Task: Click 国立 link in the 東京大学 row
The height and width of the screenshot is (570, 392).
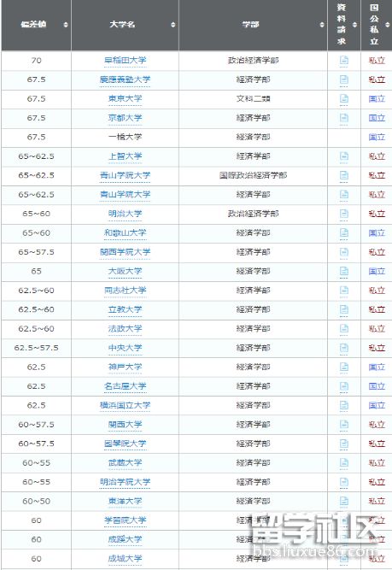Action: point(377,99)
